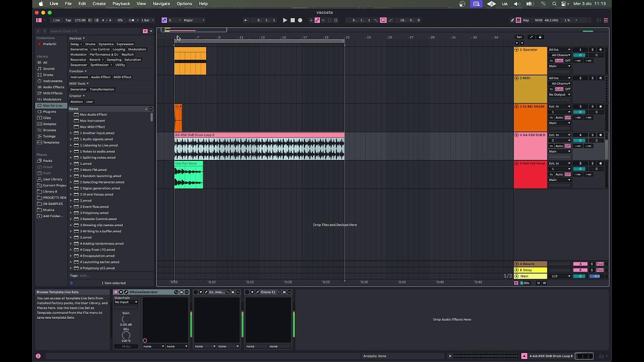Arm the 5 Doh Fall Vocal track
Image resolution: width=644 pixels, height=362 pixels.
point(600,163)
